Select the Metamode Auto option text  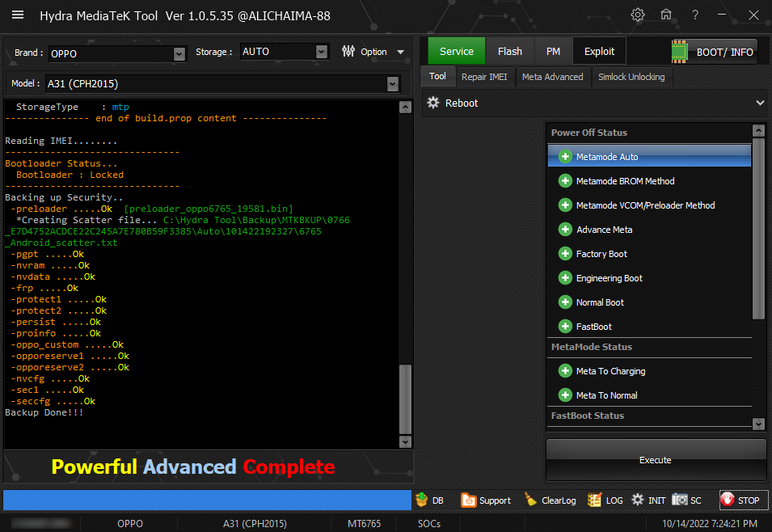[607, 157]
